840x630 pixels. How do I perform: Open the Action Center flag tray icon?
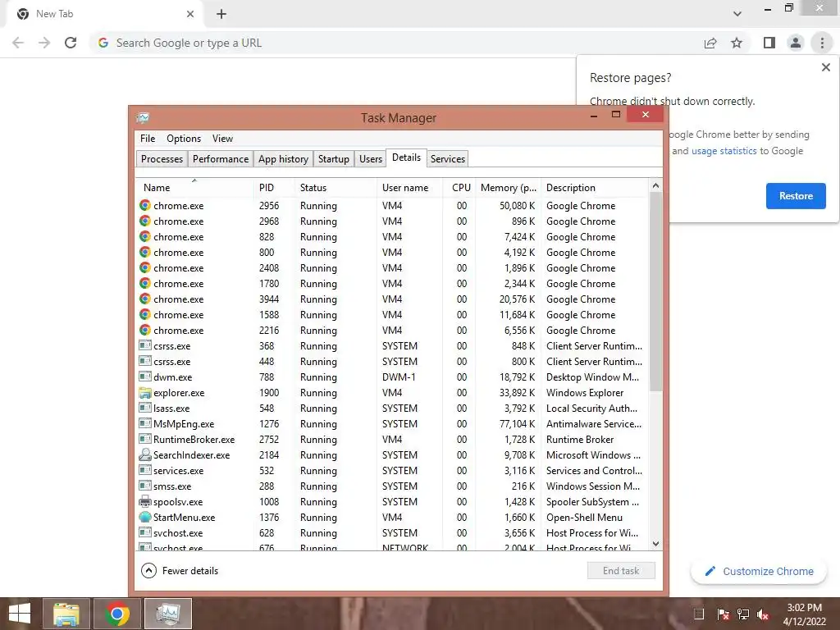point(724,614)
